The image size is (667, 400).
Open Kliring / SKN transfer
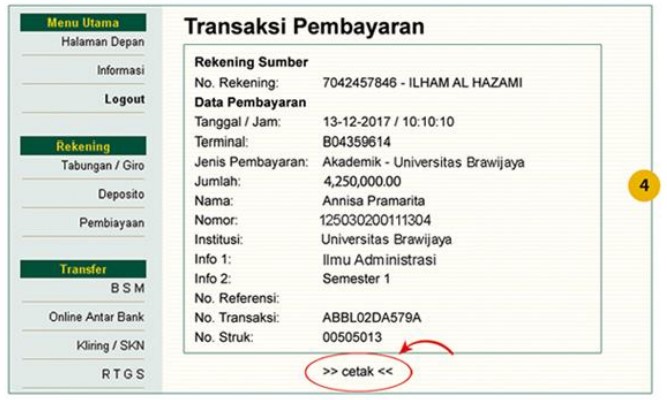[x=111, y=345]
